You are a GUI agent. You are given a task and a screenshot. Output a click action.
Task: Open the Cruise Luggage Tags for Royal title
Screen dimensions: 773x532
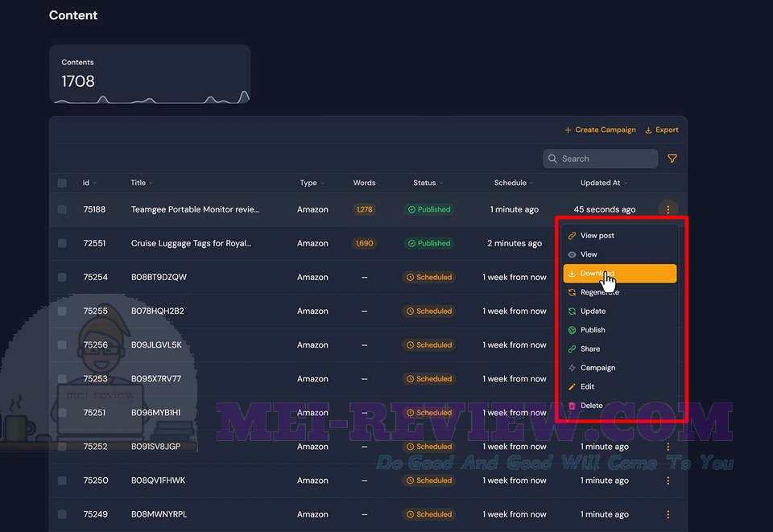[191, 243]
